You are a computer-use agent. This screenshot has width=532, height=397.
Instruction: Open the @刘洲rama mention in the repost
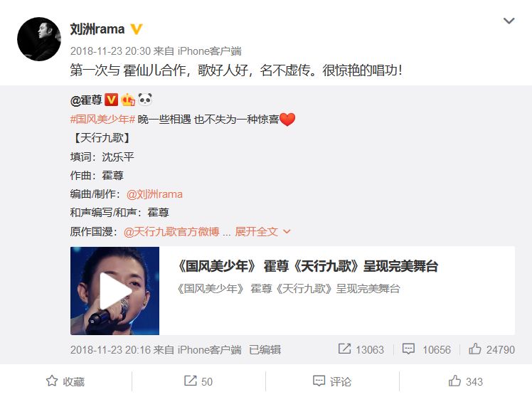point(154,194)
